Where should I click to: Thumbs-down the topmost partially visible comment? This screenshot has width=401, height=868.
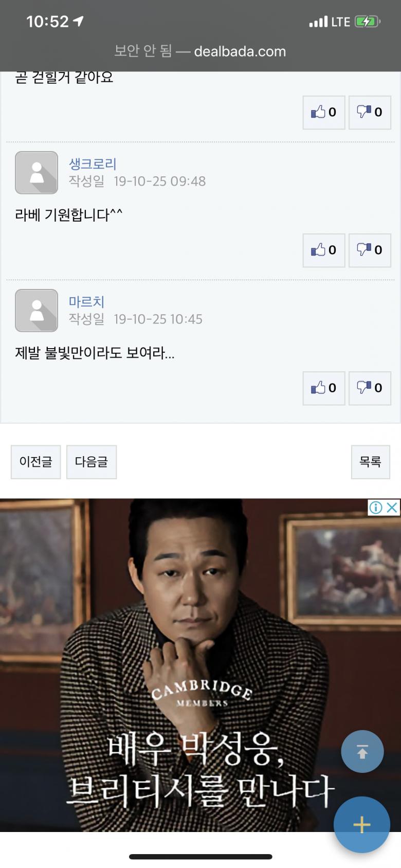pyautogui.click(x=370, y=112)
